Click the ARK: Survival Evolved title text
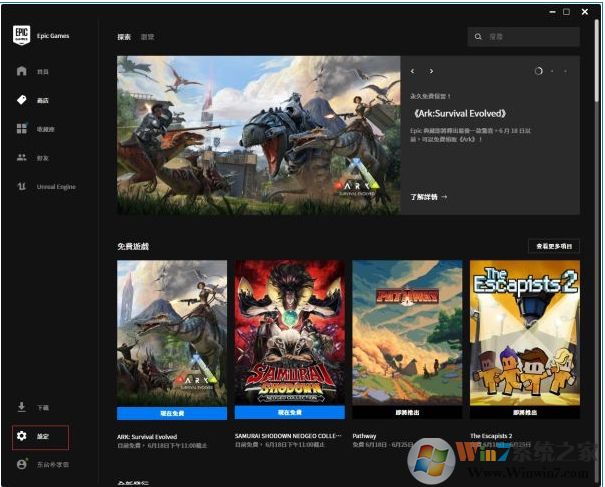605x487 pixels. [147, 437]
